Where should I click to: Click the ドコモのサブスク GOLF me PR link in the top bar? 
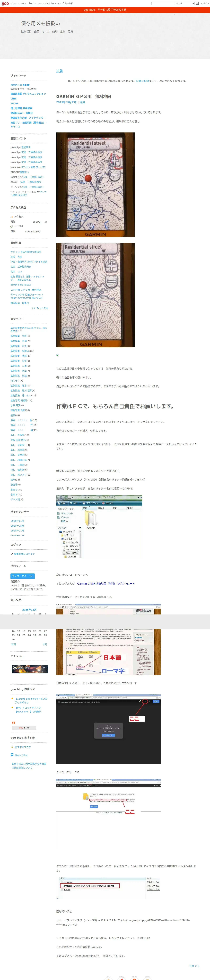click(51, 3)
